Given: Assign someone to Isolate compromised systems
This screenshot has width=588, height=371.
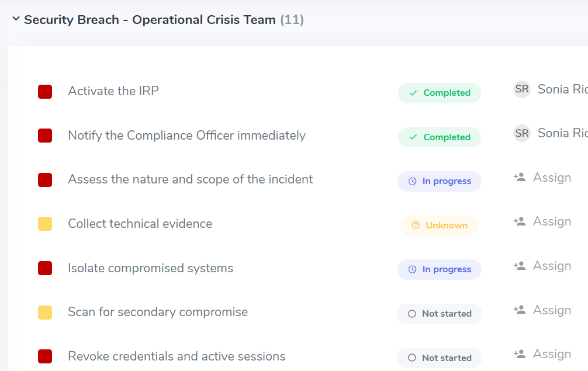Looking at the screenshot, I should click(552, 266).
